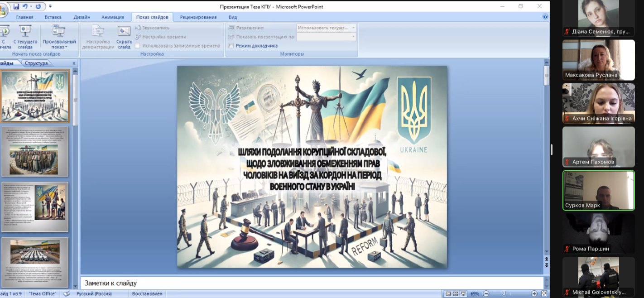Open the Custom Slide Show dropdown

pyautogui.click(x=59, y=37)
